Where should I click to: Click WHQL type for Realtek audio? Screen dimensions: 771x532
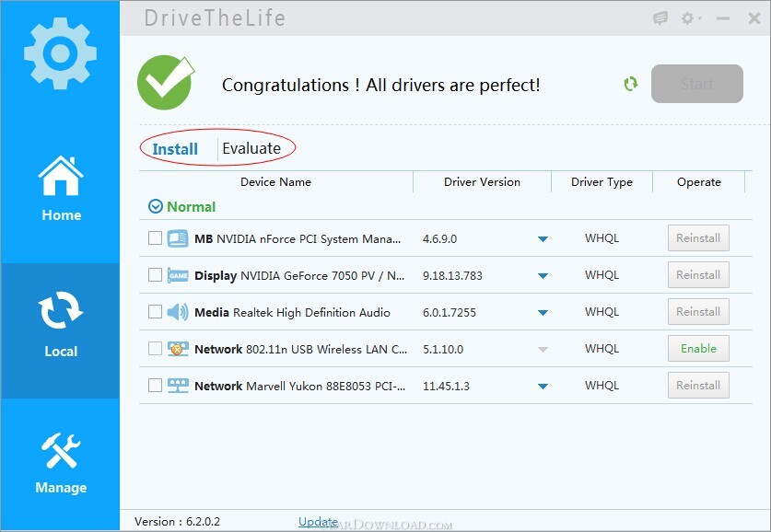pos(602,312)
